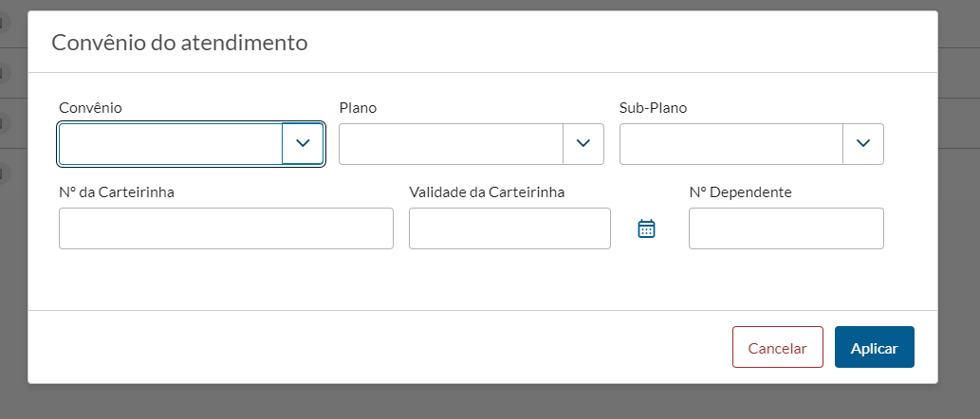Viewport: 980px width, 419px height.
Task: Focus the Nº da Carteirinha input
Action: (x=226, y=228)
